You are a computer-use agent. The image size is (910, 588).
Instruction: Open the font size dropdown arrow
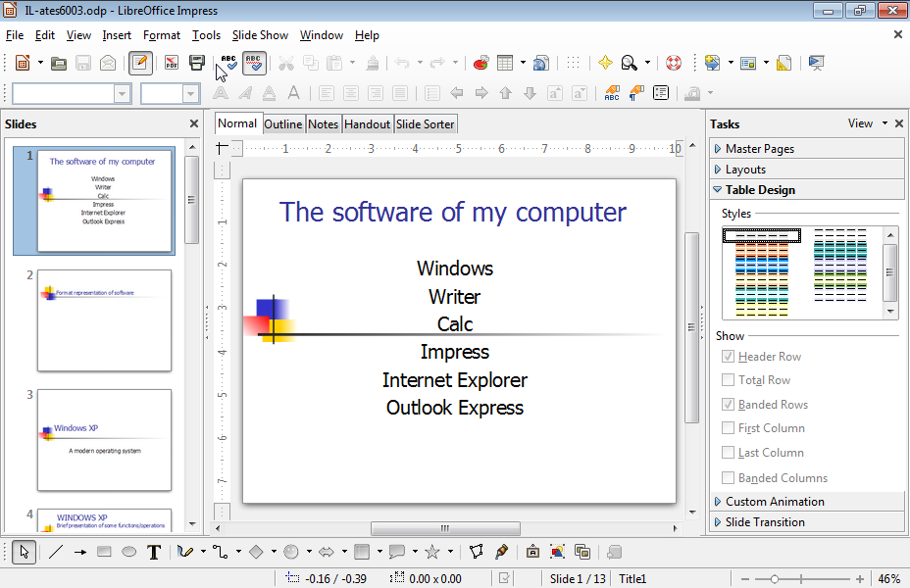click(x=190, y=93)
